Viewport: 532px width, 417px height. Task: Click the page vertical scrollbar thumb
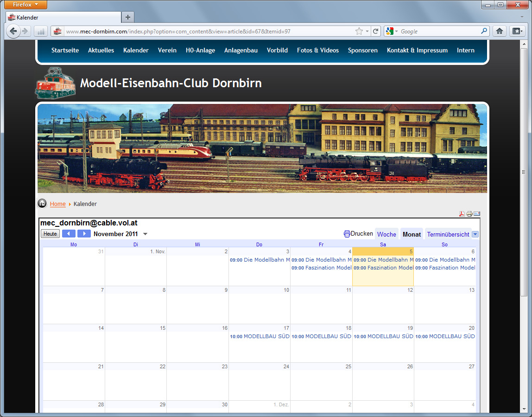point(524,172)
